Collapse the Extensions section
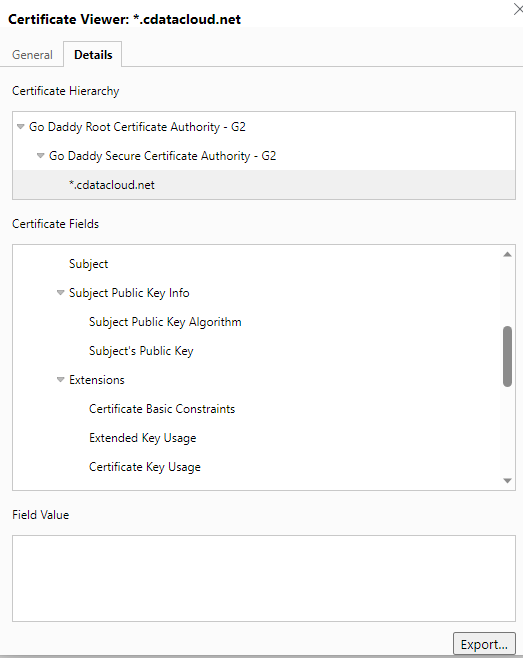523x658 pixels. pyautogui.click(x=60, y=379)
